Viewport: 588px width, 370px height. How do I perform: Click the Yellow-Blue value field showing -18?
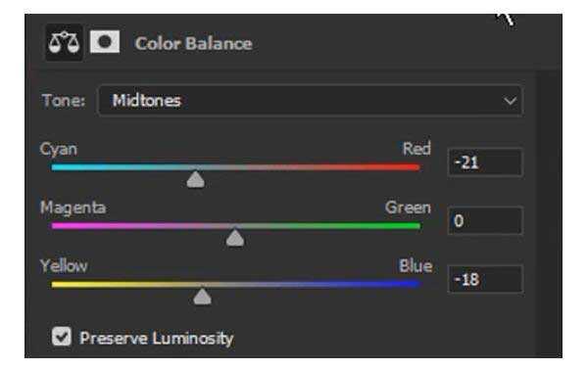485,279
